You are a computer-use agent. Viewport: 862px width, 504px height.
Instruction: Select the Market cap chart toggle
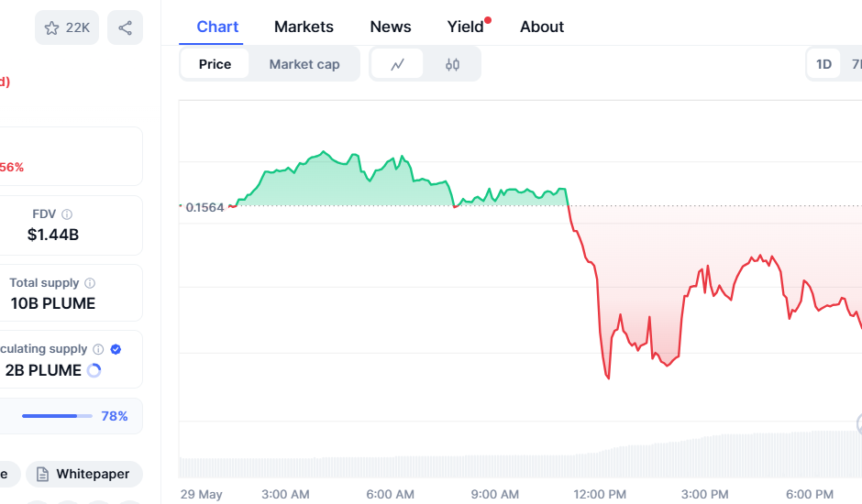[304, 64]
